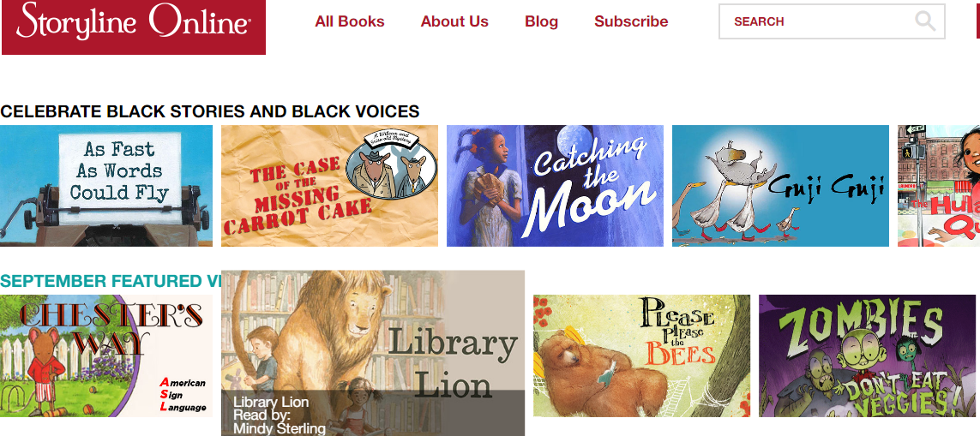Open the Blog link
The image size is (980, 436).
coord(541,21)
